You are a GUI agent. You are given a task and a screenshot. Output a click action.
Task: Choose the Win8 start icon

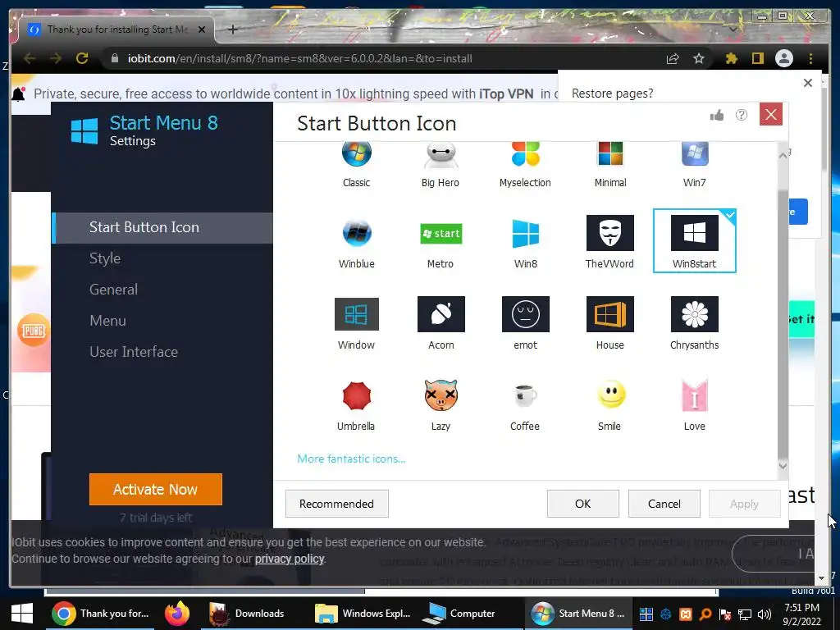click(525, 242)
